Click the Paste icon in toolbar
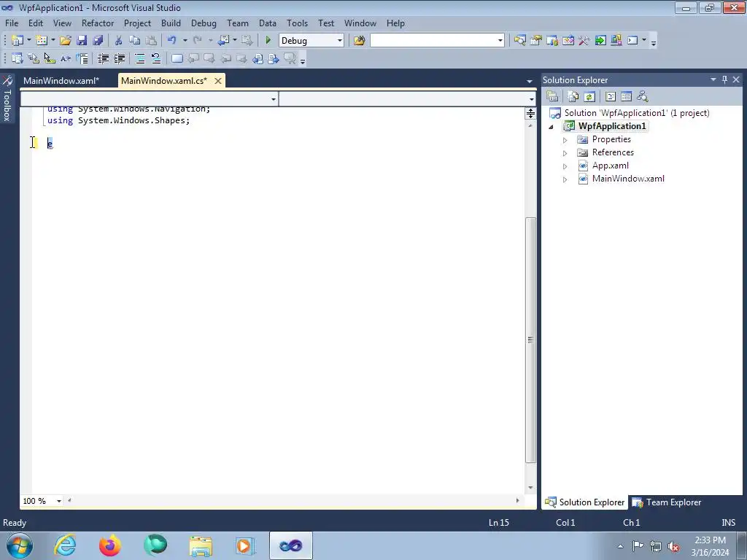The height and width of the screenshot is (560, 747). 151,41
